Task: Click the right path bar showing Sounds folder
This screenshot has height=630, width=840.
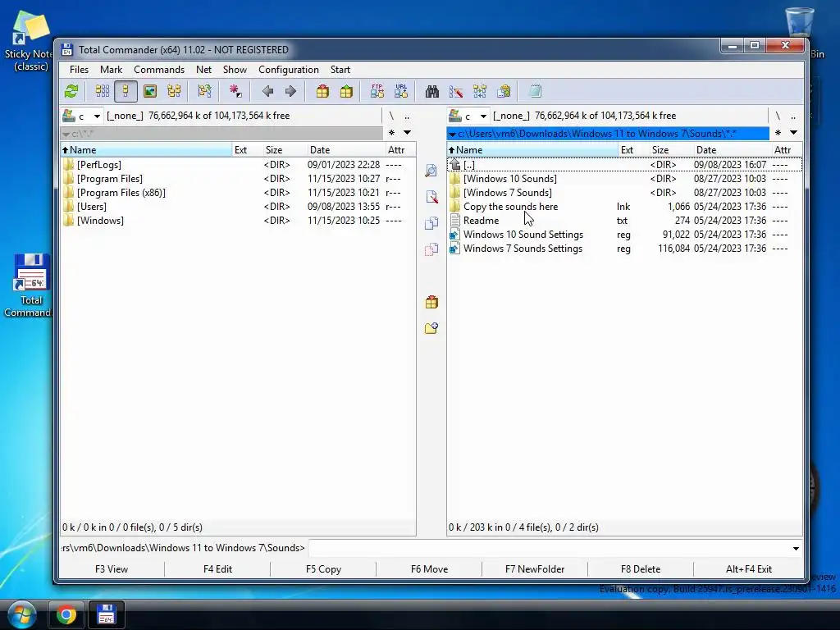Action: 608,134
